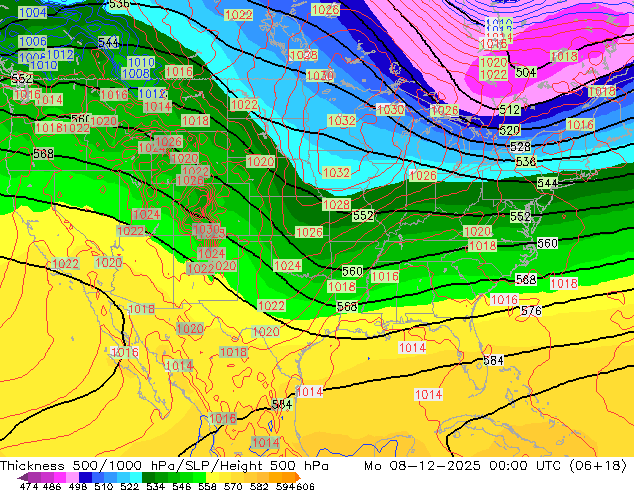Click the 528 height contour label
This screenshot has width=634, height=490.
[520, 146]
